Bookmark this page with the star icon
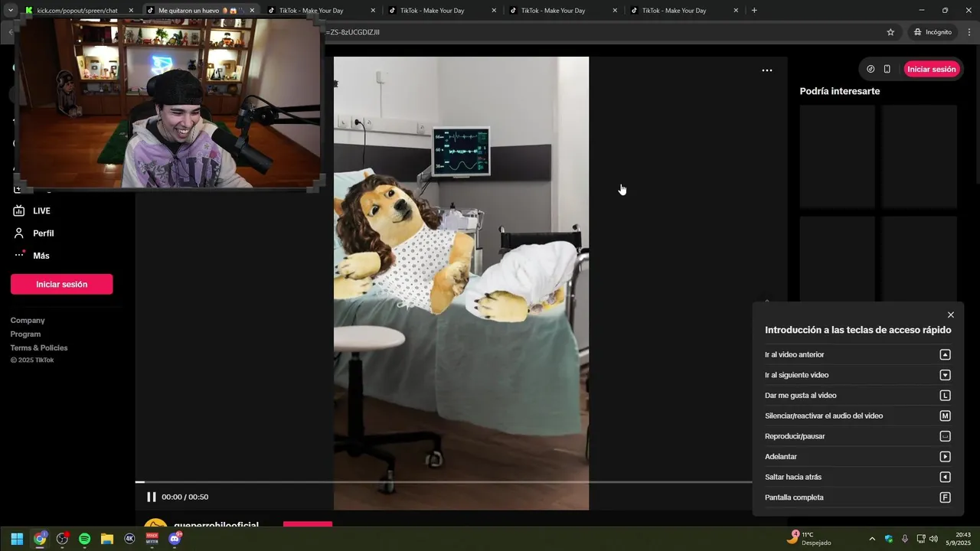 pyautogui.click(x=890, y=32)
